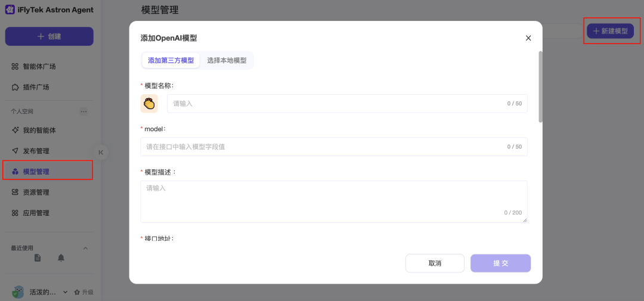
Task: Click the 个人空间 section label
Action: [22, 111]
